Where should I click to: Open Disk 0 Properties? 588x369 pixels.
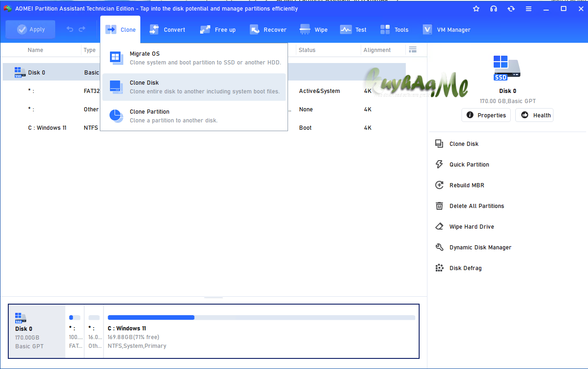coord(486,115)
